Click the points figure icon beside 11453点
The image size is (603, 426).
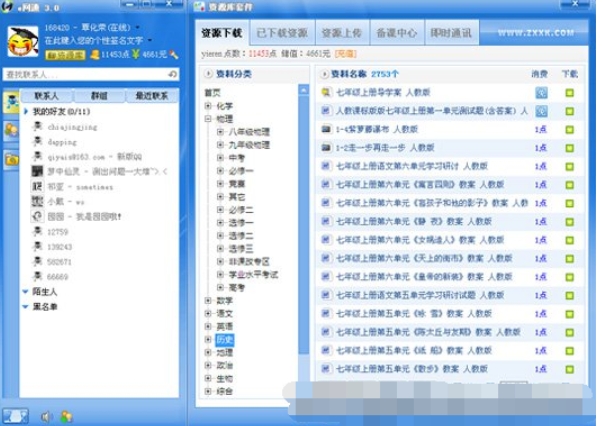tap(95, 55)
